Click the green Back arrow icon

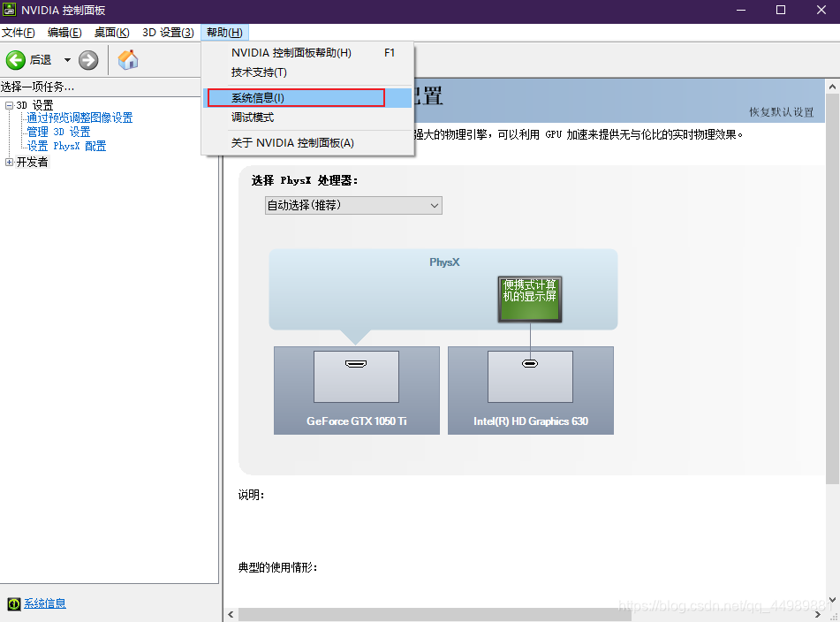pyautogui.click(x=16, y=60)
